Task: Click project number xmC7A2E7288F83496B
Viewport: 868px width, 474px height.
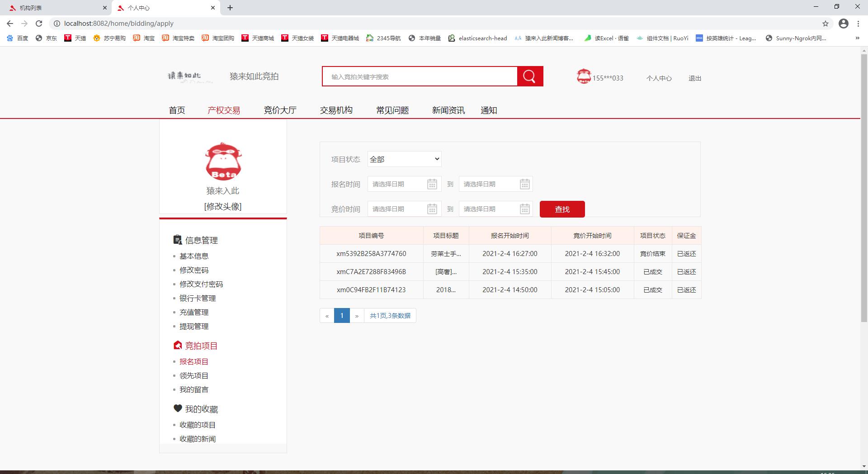Action: pyautogui.click(x=371, y=272)
